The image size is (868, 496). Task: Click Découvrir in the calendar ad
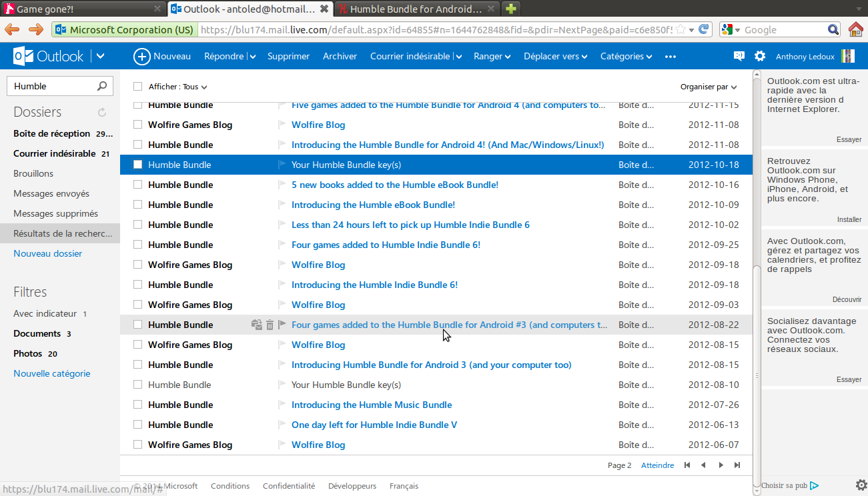pyautogui.click(x=847, y=299)
